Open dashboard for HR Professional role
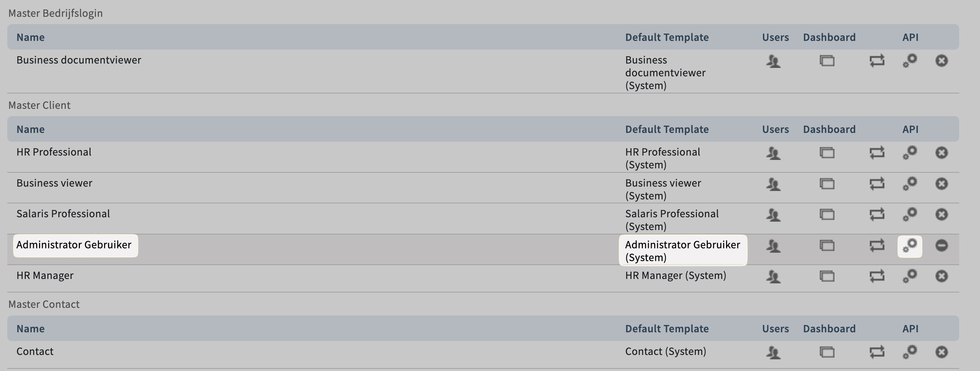 827,153
